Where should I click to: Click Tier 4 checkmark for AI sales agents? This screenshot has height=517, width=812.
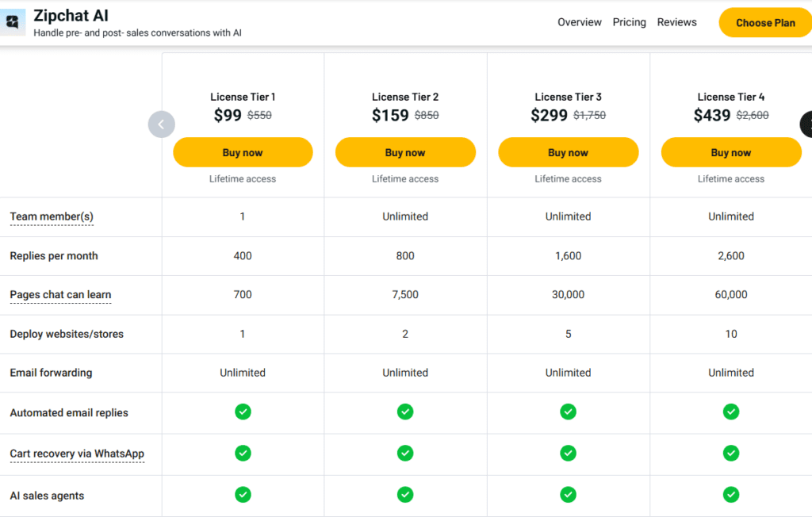(x=730, y=494)
